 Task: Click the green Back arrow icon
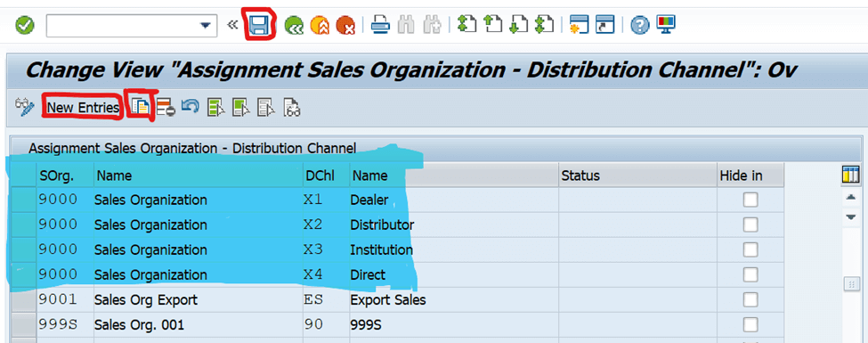294,25
